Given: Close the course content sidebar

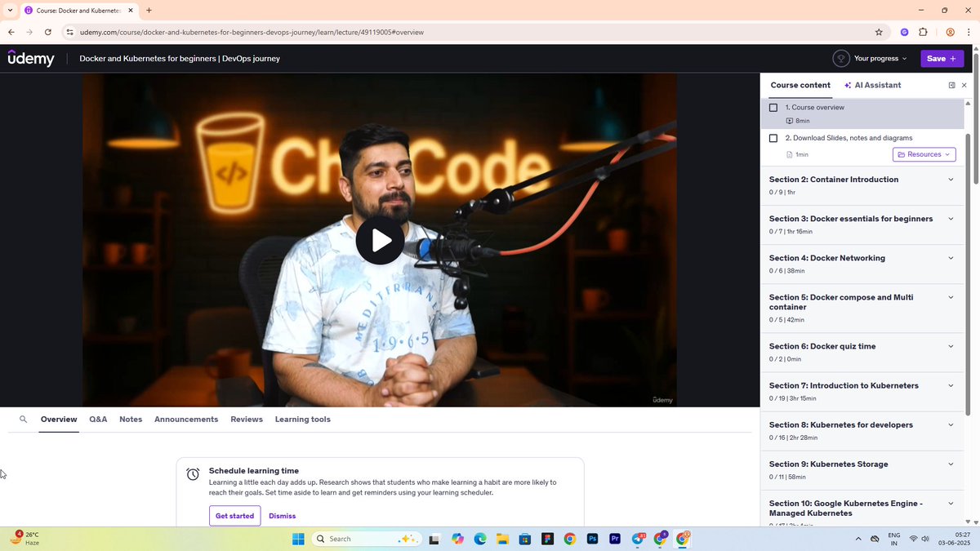Looking at the screenshot, I should [964, 85].
